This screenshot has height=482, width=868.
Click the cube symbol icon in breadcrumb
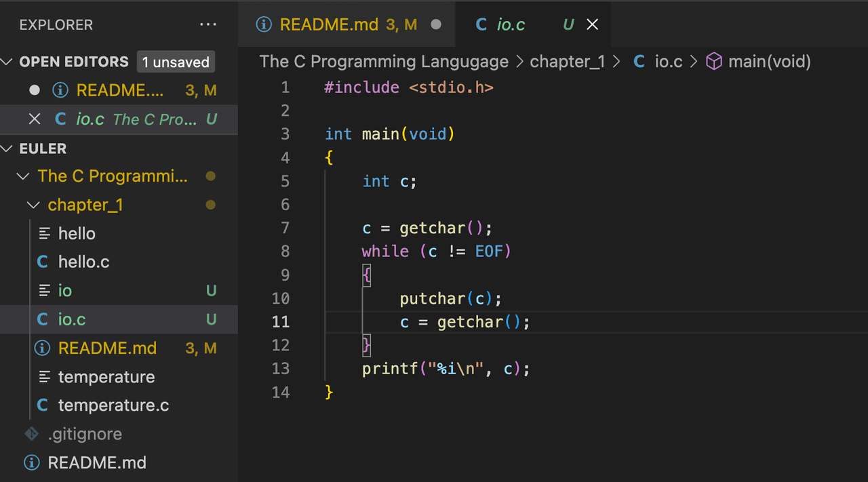pyautogui.click(x=714, y=62)
